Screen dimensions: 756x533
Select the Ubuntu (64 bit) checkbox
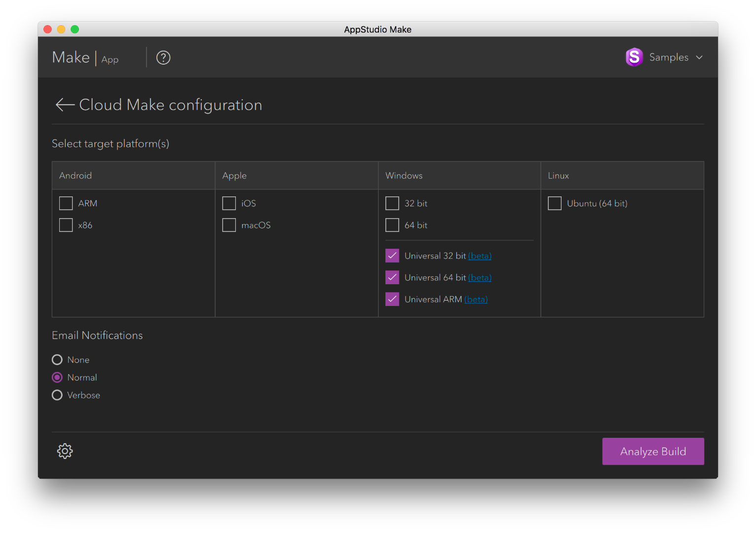pyautogui.click(x=555, y=203)
